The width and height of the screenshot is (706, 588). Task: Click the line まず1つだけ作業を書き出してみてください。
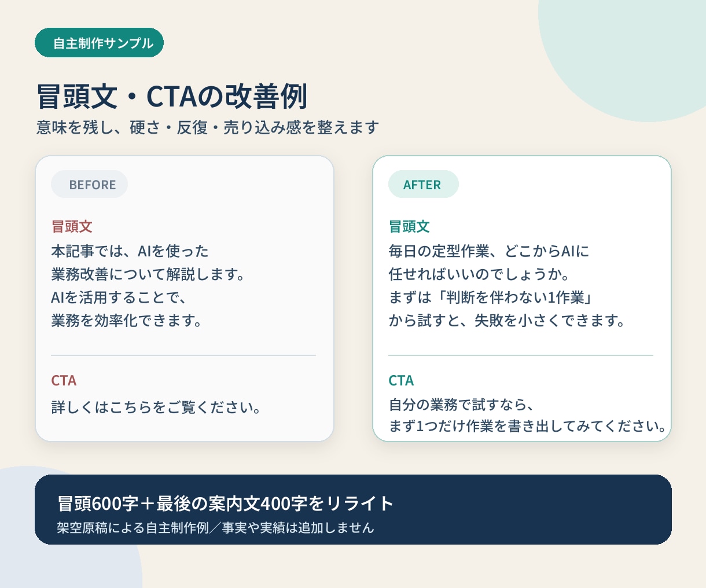[527, 426]
